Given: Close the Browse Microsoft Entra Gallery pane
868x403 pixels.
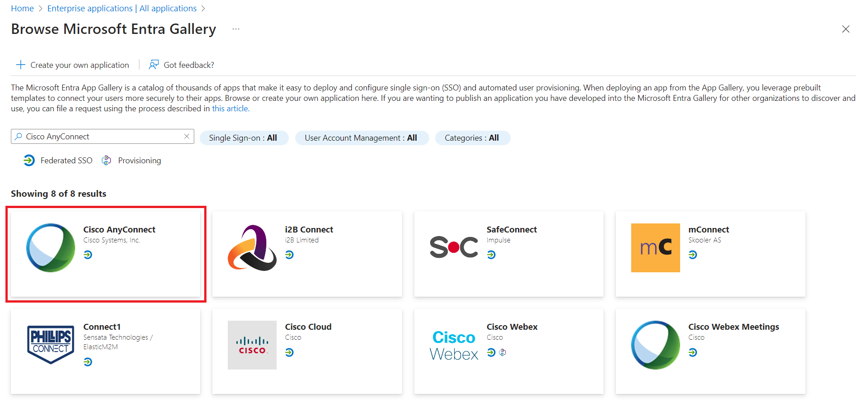Looking at the screenshot, I should click(845, 29).
